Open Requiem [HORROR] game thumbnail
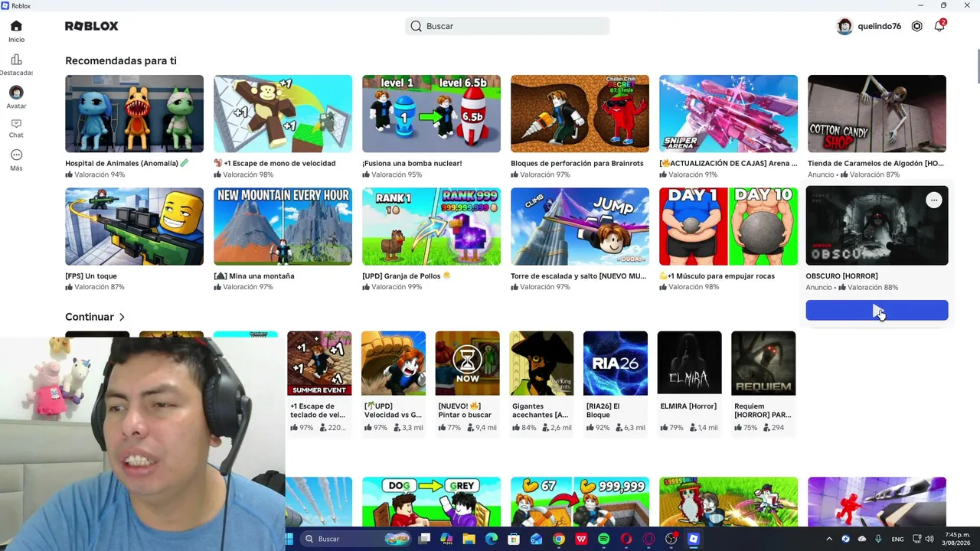The height and width of the screenshot is (551, 980). pyautogui.click(x=763, y=364)
